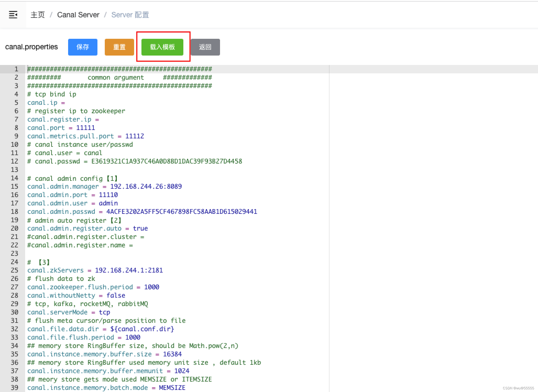Viewport: 538px width, 392px height.
Task: Click the gray 返回 back button
Action: [x=205, y=47]
